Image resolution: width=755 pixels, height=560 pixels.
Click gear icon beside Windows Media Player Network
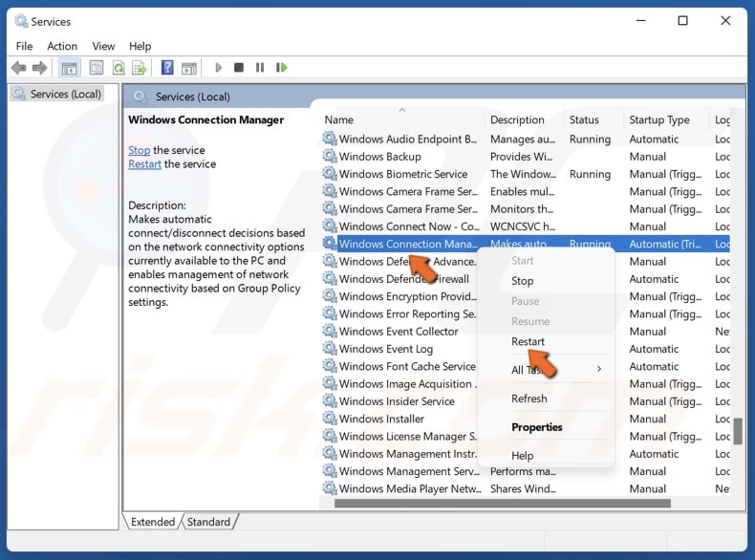pos(330,488)
